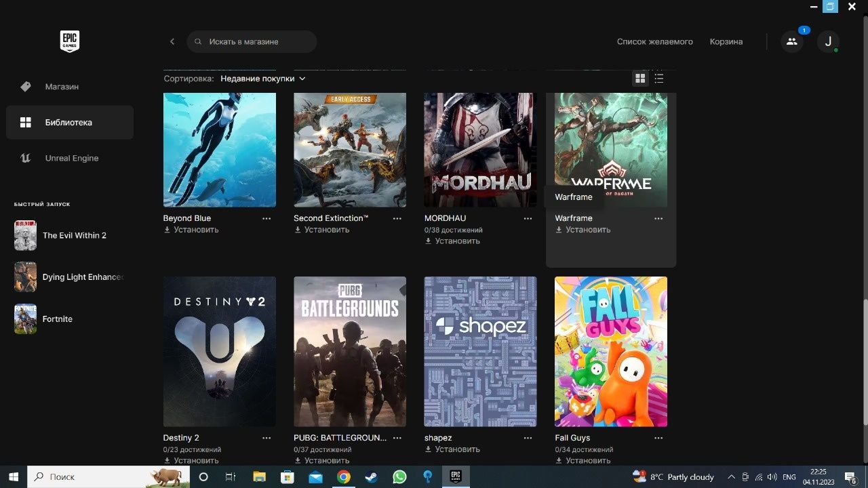
Task: Select the Библиотека sidebar item
Action: point(70,122)
